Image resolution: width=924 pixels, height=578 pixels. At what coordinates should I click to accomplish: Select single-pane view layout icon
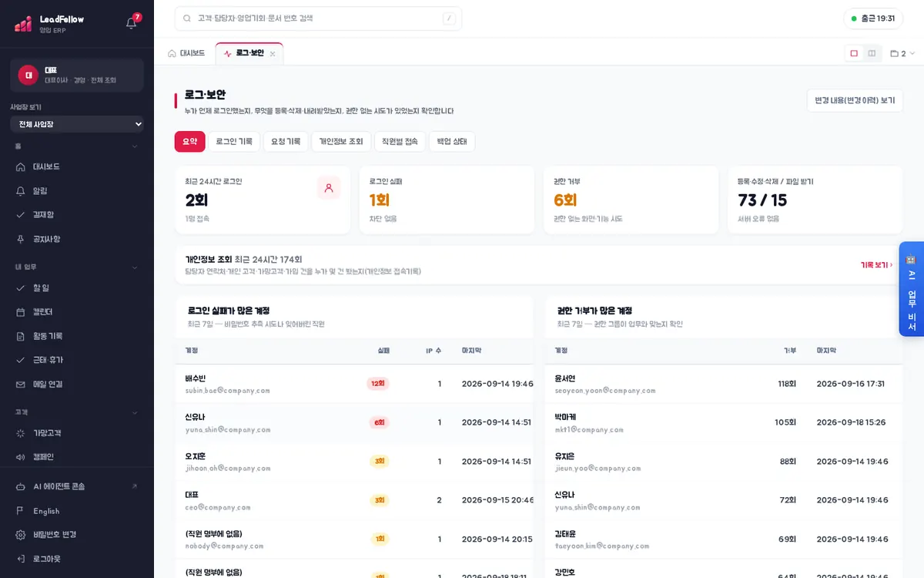click(854, 53)
